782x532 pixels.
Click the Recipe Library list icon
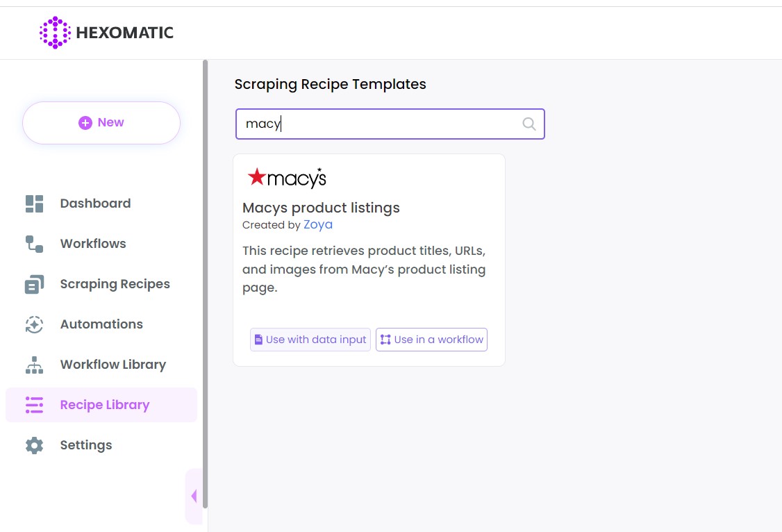pyautogui.click(x=33, y=404)
